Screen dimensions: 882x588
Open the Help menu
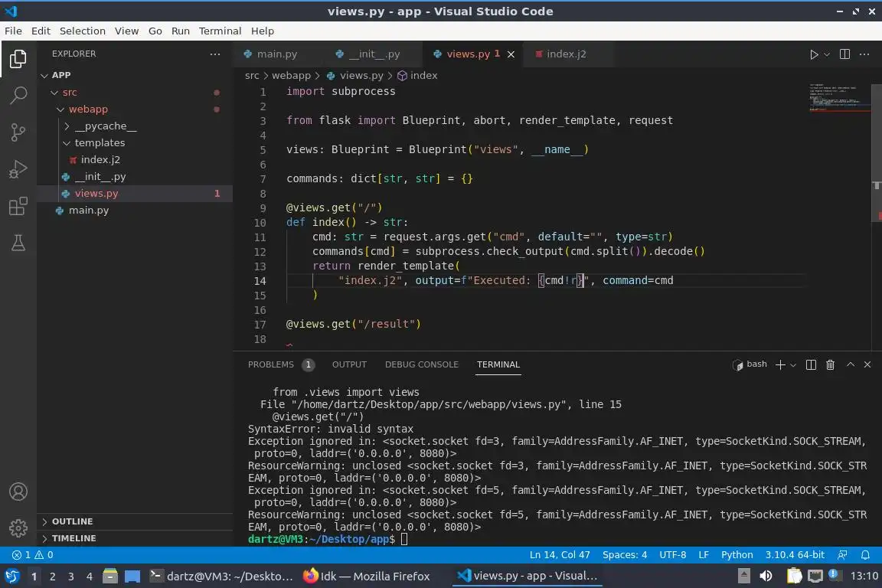coord(262,31)
